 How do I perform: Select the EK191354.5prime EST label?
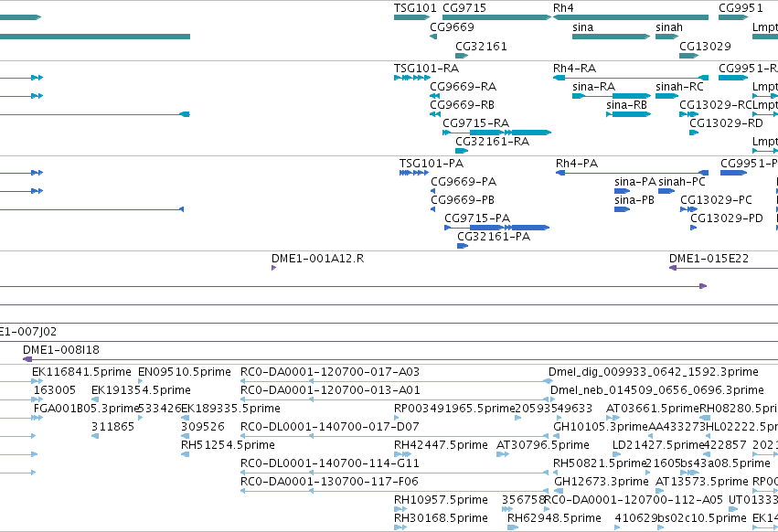pos(141,390)
